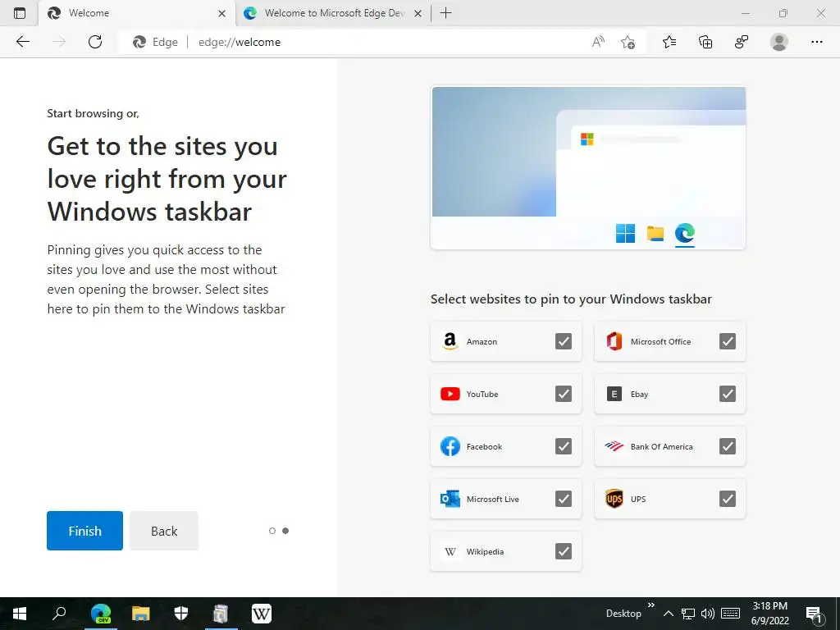840x630 pixels.
Task: Show hidden system tray icons
Action: [x=668, y=614]
